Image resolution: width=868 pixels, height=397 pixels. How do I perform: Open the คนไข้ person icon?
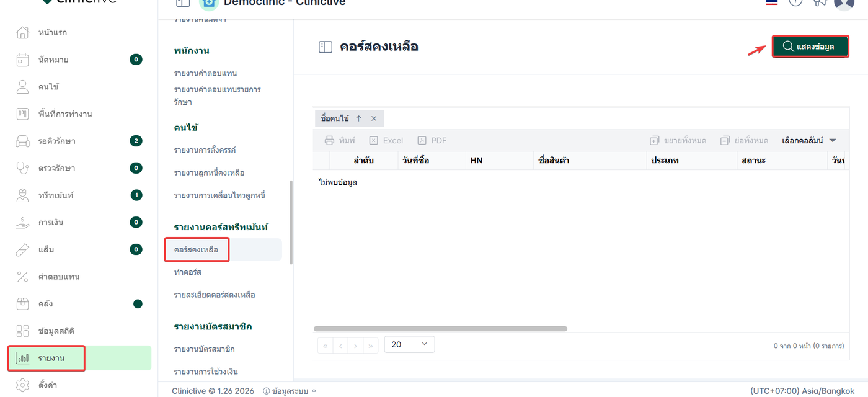pos(22,87)
